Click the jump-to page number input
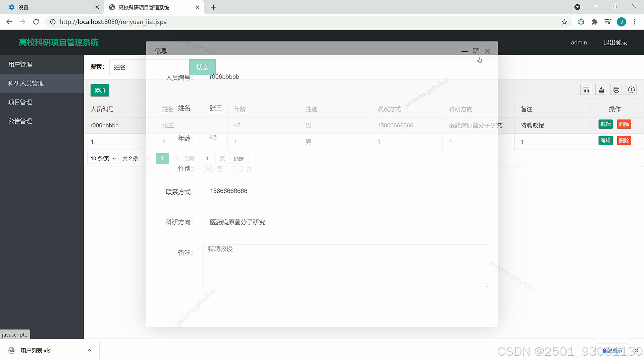 207,159
